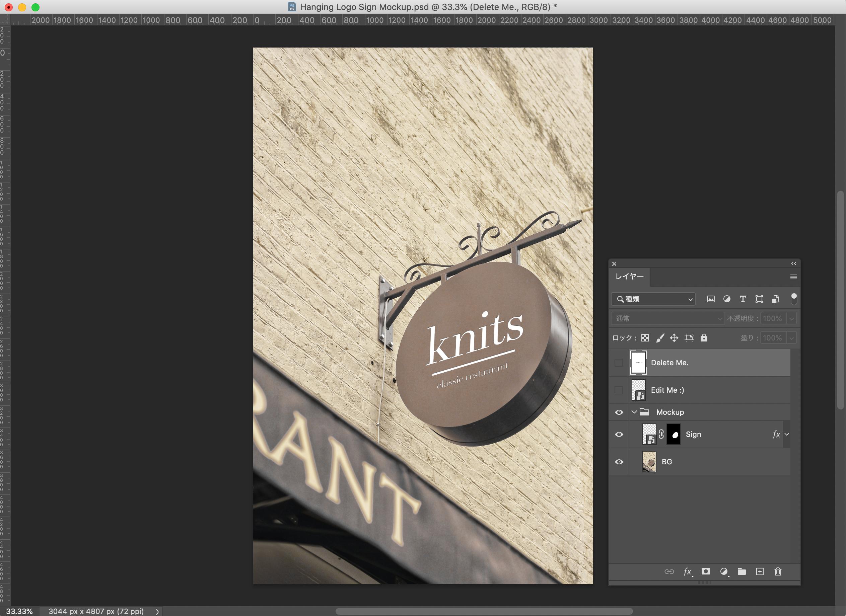Screen dimensions: 846x616
Task: Select the レイヤー panel tab
Action: point(630,277)
